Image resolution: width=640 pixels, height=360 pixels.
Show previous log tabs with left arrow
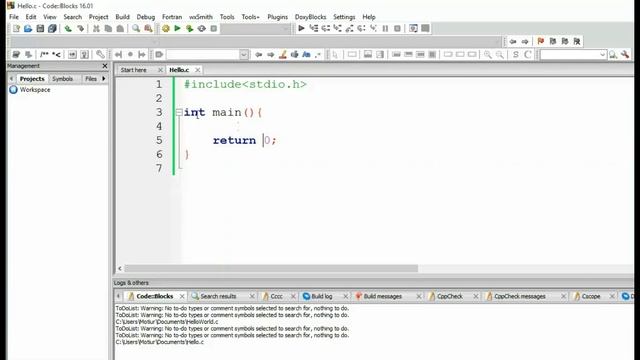(119, 296)
